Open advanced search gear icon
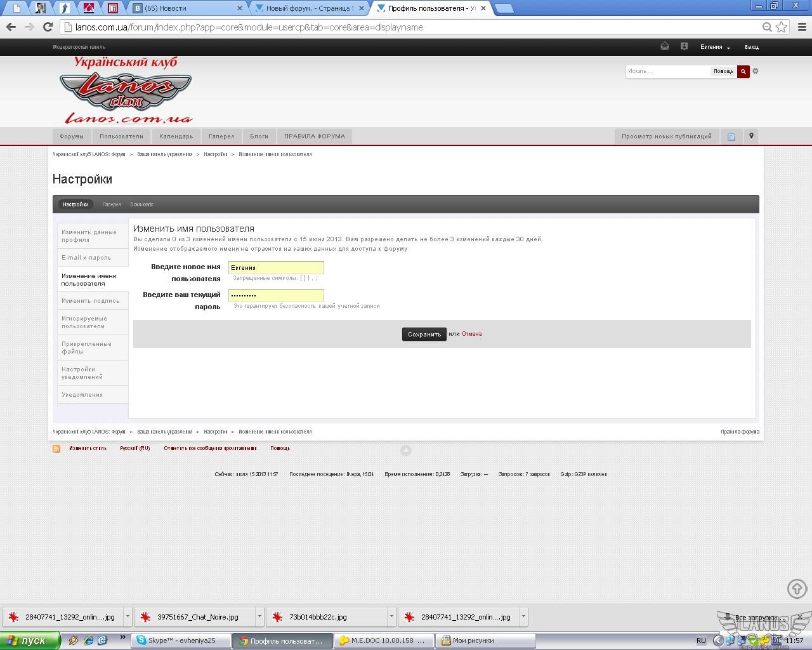Screen dimensions: 812x650 tap(756, 71)
